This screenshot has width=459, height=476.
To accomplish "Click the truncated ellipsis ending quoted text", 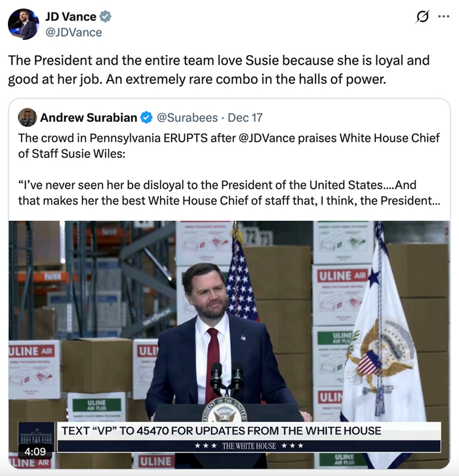I will pyautogui.click(x=436, y=201).
